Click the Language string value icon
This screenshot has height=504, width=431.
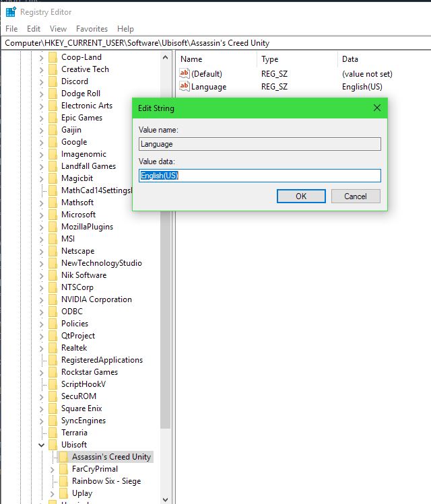click(185, 86)
